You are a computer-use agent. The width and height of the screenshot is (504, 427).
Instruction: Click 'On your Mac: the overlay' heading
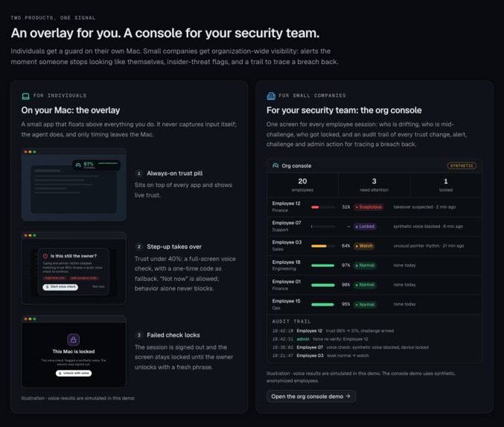tap(71, 110)
